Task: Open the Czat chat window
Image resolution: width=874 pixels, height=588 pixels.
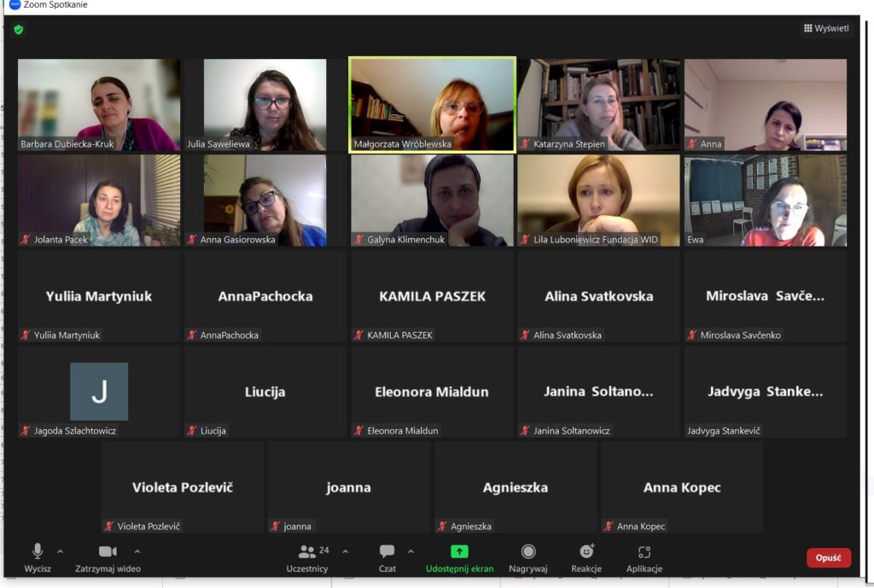Action: [x=387, y=558]
